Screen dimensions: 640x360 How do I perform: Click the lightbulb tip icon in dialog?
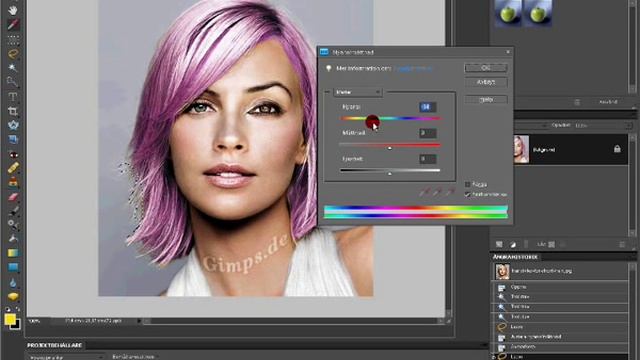[x=328, y=68]
